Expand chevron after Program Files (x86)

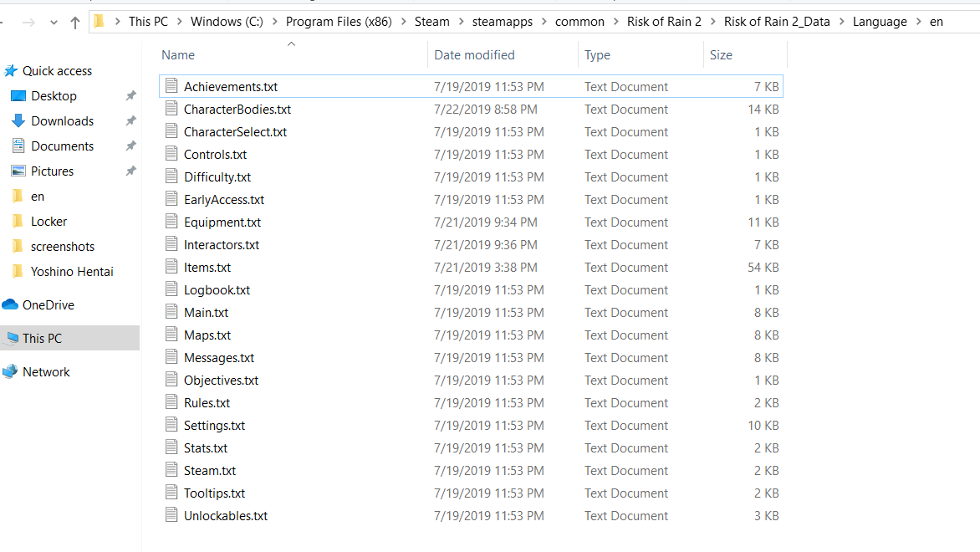[x=403, y=22]
